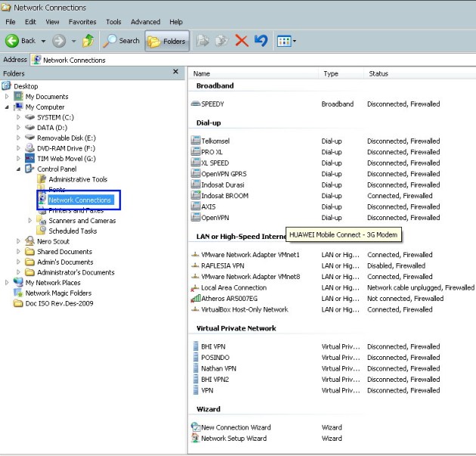This screenshot has height=456, width=476.
Task: Select Nero Scout tree icon
Action: click(29, 241)
